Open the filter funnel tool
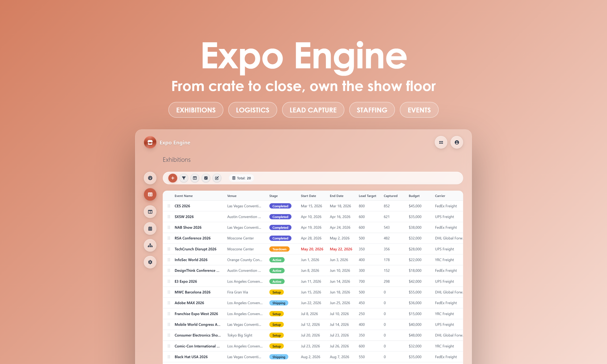This screenshot has height=364, width=607. pos(184,178)
